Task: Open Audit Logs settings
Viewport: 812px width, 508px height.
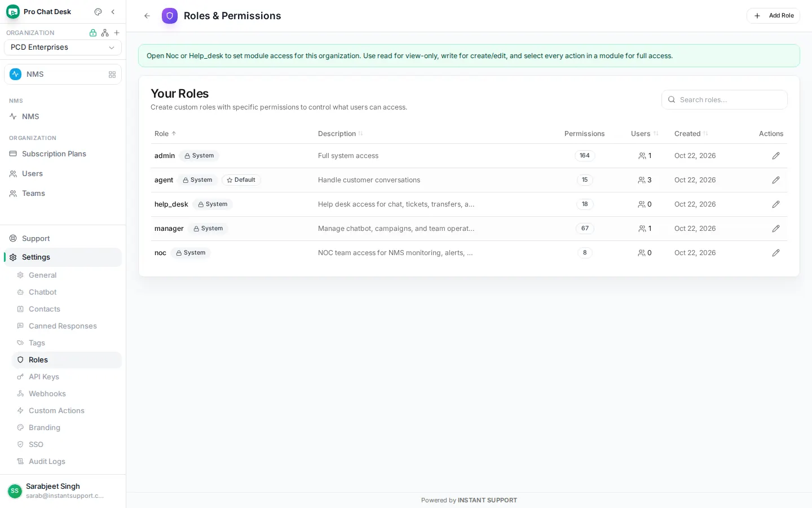Action: [x=67, y=462]
